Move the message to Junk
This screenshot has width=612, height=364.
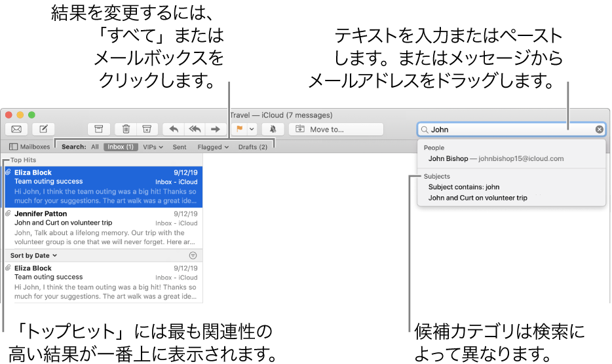point(147,129)
